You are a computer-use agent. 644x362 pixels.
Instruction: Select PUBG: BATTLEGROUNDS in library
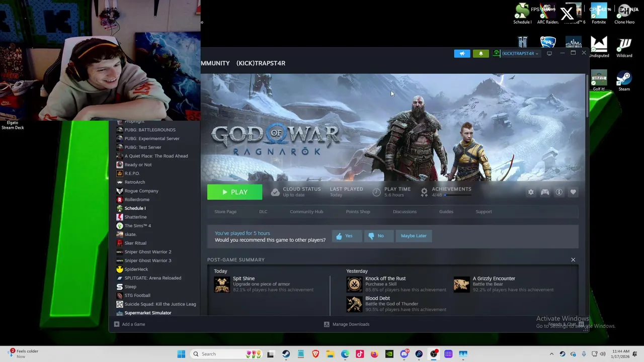coord(150,130)
